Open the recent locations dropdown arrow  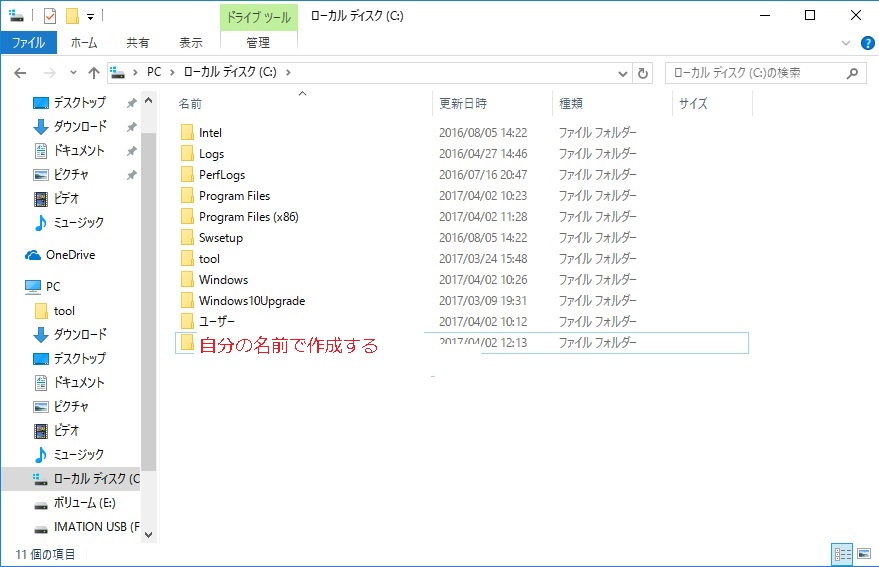point(72,73)
